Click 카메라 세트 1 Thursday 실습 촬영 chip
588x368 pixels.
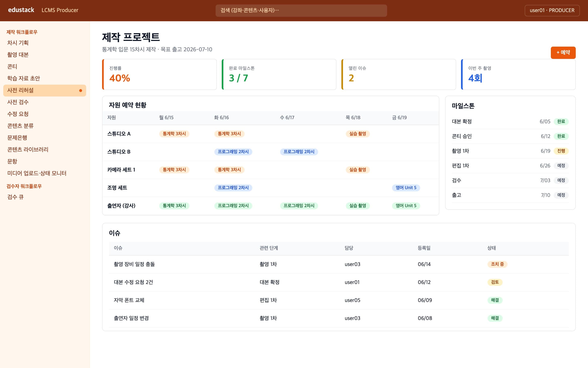point(358,170)
